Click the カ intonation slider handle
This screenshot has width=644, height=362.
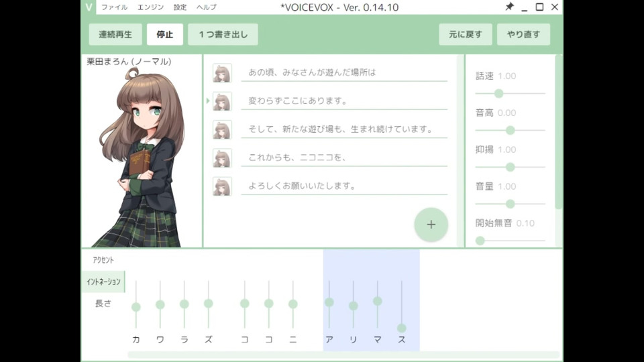point(136,307)
